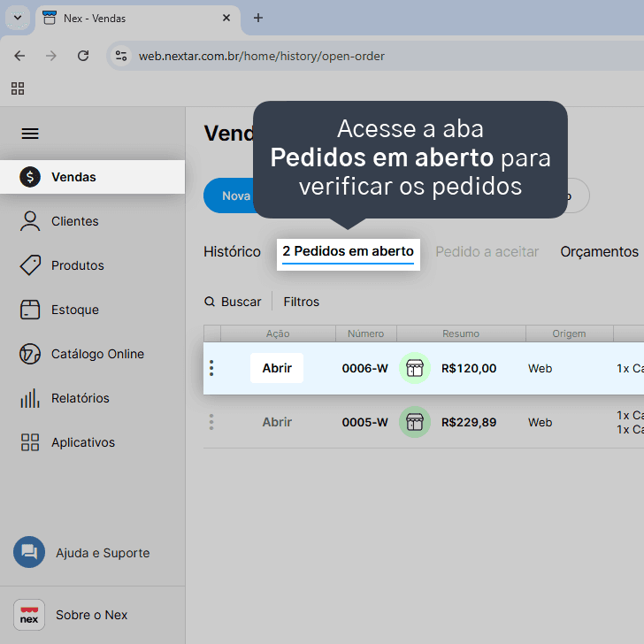Reload the page
This screenshot has height=644, width=644.
[x=83, y=56]
